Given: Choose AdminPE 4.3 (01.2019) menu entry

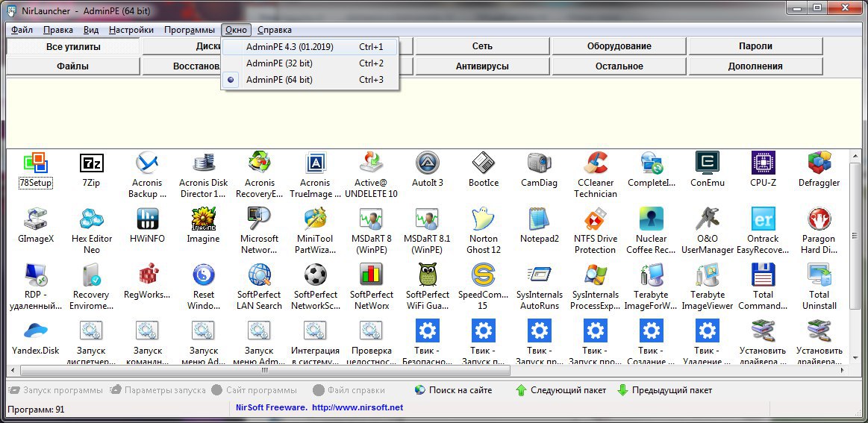Looking at the screenshot, I should click(x=310, y=47).
